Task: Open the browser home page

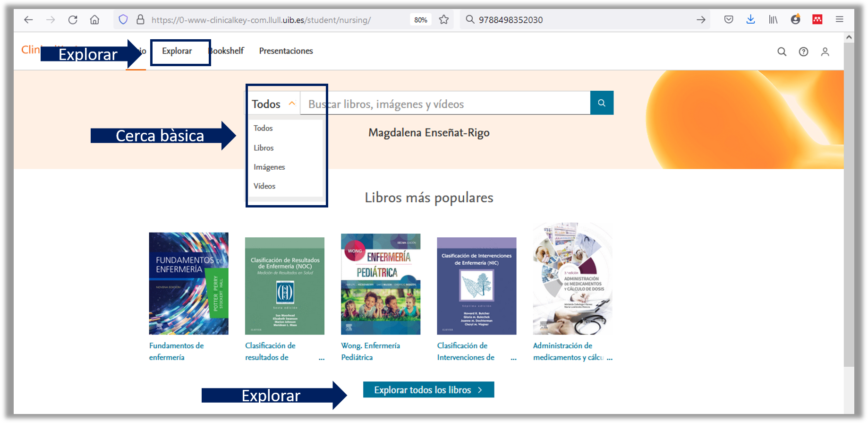Action: tap(95, 20)
